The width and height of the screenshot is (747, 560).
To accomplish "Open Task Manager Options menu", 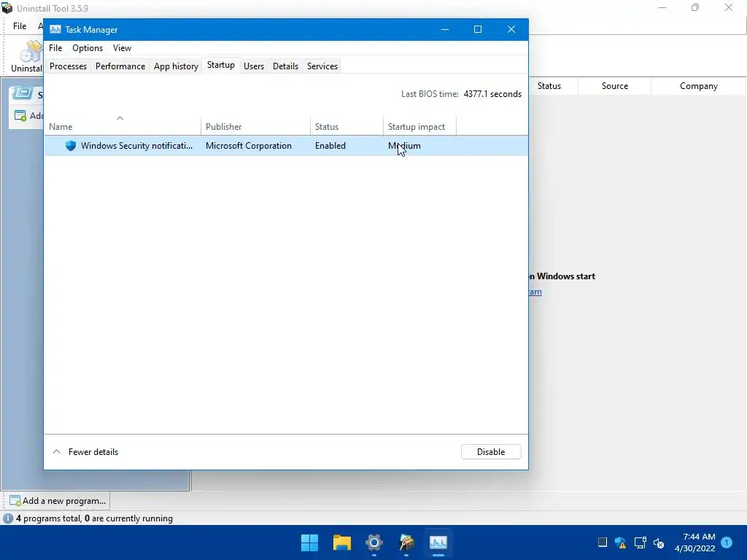I will (88, 48).
